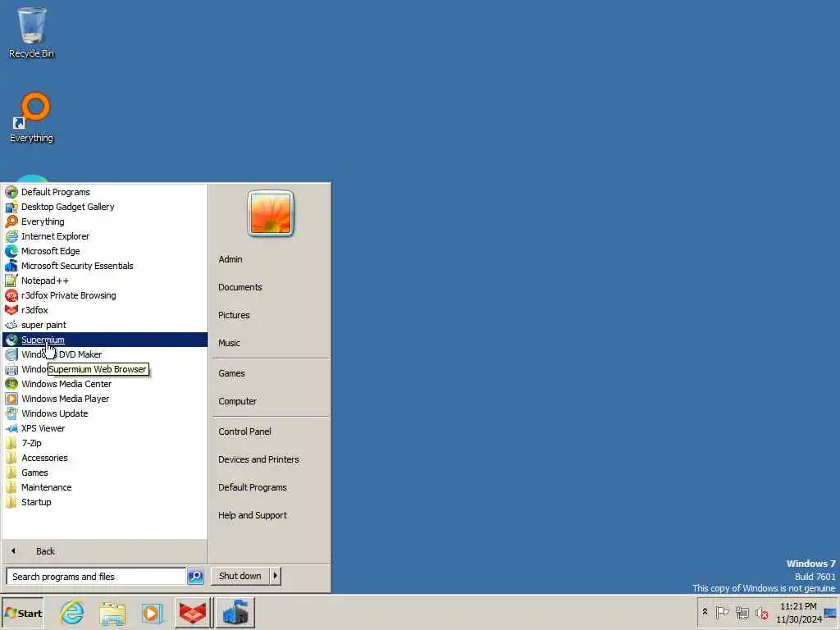Viewport: 840px width, 630px height.
Task: Click the network tray icon
Action: pos(742,612)
